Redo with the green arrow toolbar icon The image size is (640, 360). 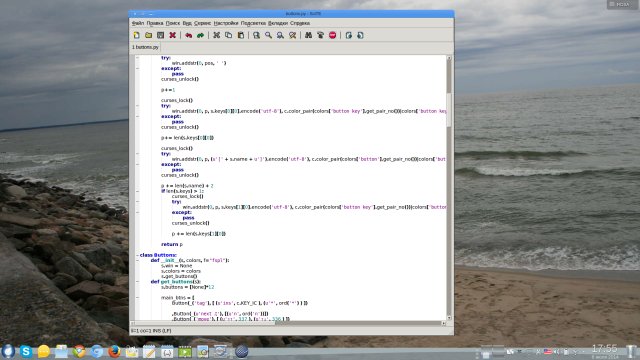pos(200,36)
